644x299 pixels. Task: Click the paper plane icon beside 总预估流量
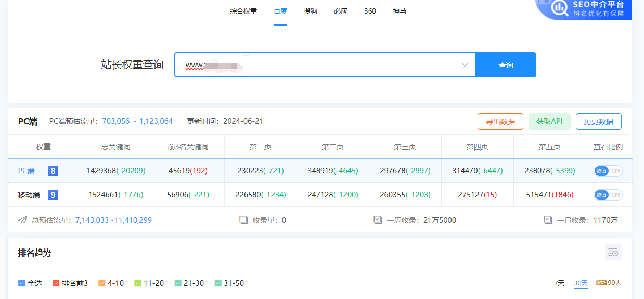(22, 220)
